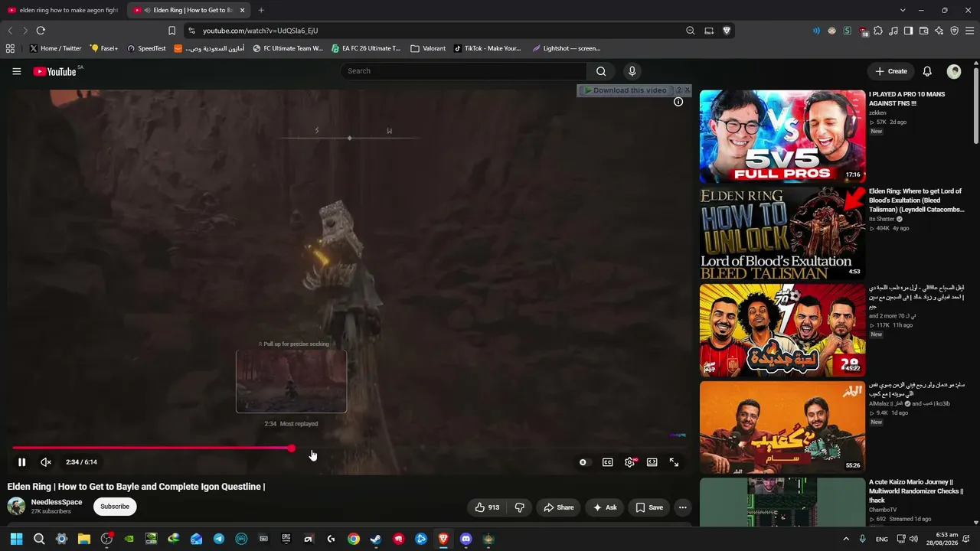Reload the page

click(41, 31)
